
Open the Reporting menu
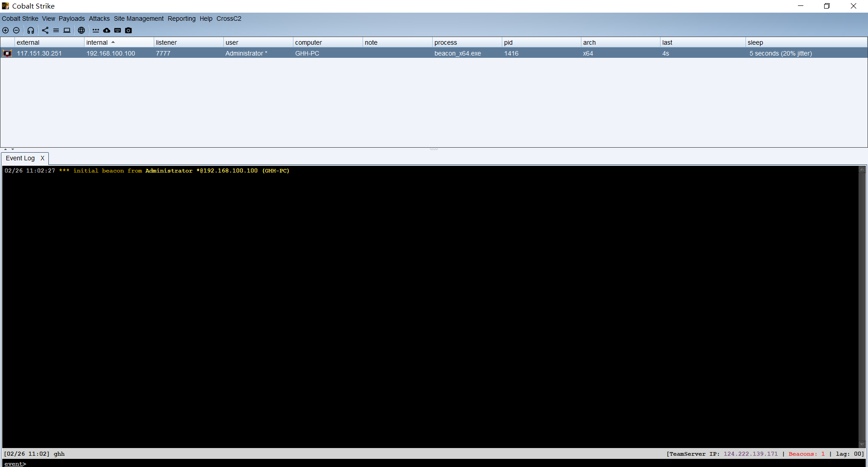[x=182, y=19]
